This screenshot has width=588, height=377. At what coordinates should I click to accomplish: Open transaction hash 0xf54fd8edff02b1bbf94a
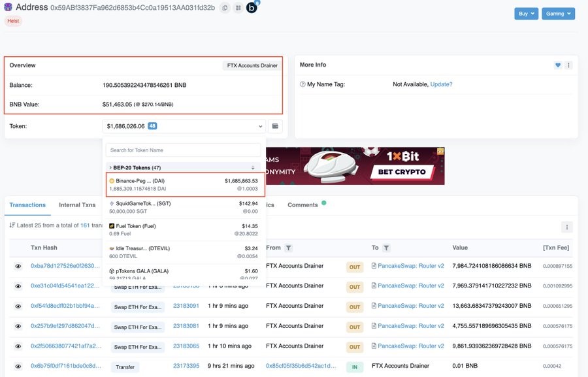(65, 306)
